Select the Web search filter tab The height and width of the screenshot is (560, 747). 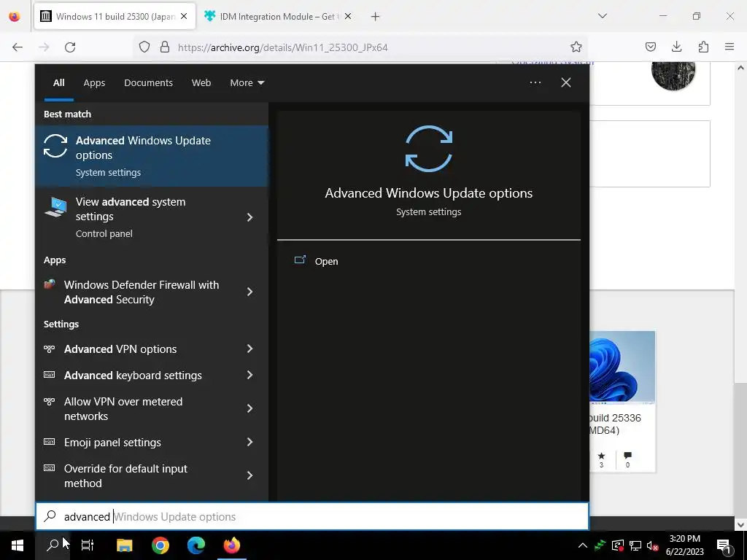click(201, 83)
